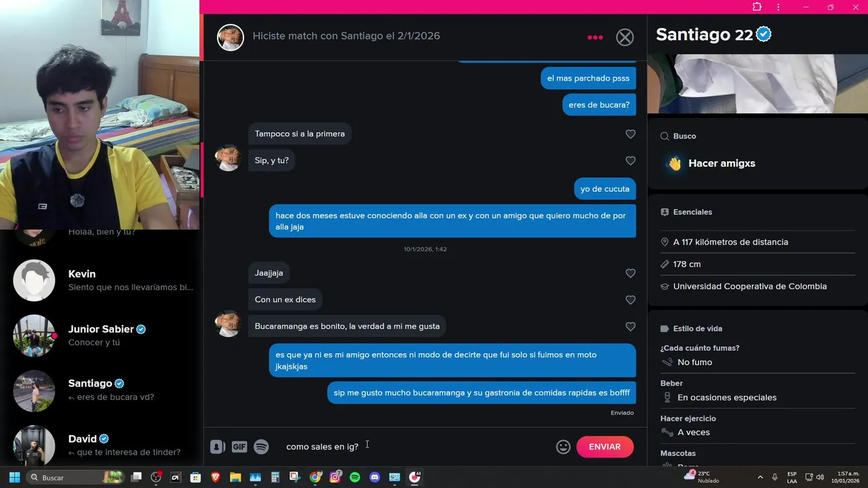Open the Kevin conversation
Screen dimensions: 868x488
coord(100,281)
